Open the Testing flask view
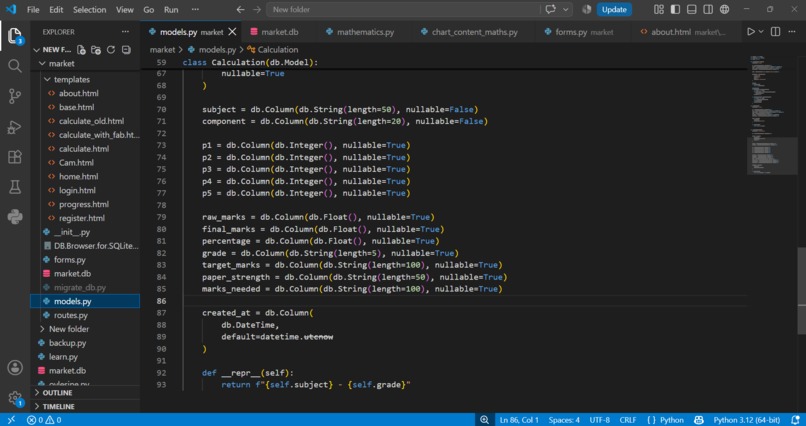Viewport: 806px width, 426px height. (14, 187)
